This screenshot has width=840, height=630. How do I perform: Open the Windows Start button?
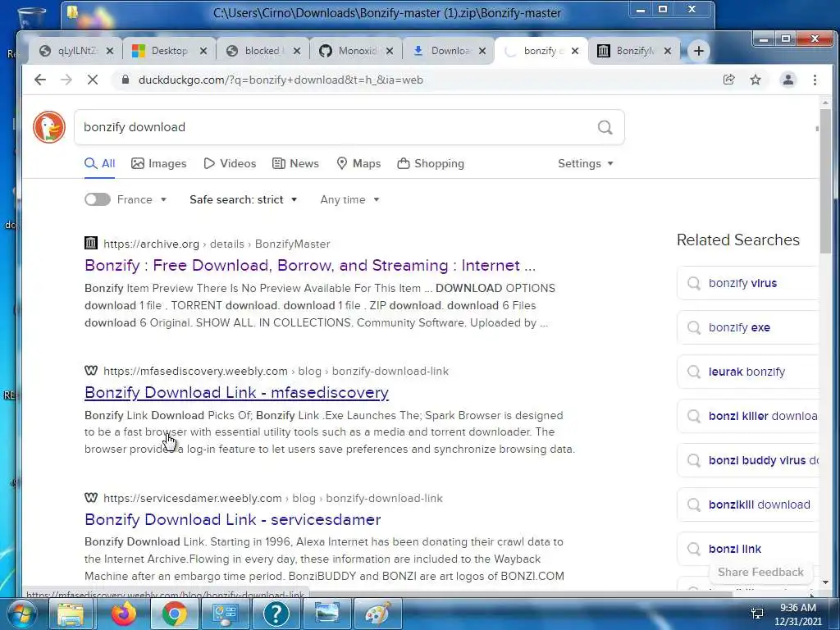21,614
